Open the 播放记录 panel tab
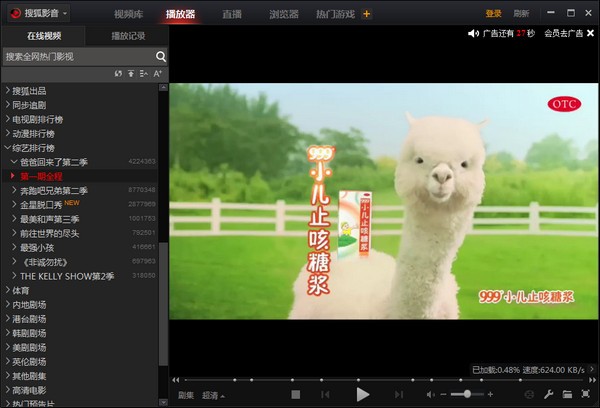600x408 pixels. 128,36
